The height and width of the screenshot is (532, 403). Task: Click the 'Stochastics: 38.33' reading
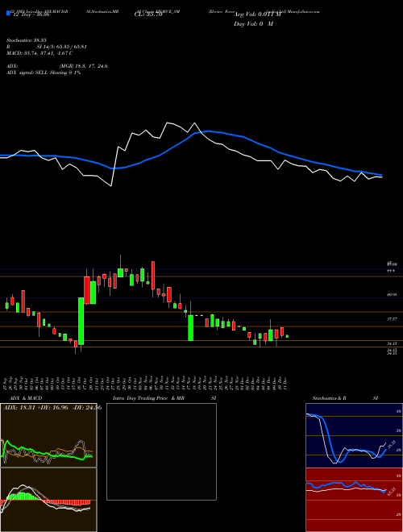click(x=26, y=40)
